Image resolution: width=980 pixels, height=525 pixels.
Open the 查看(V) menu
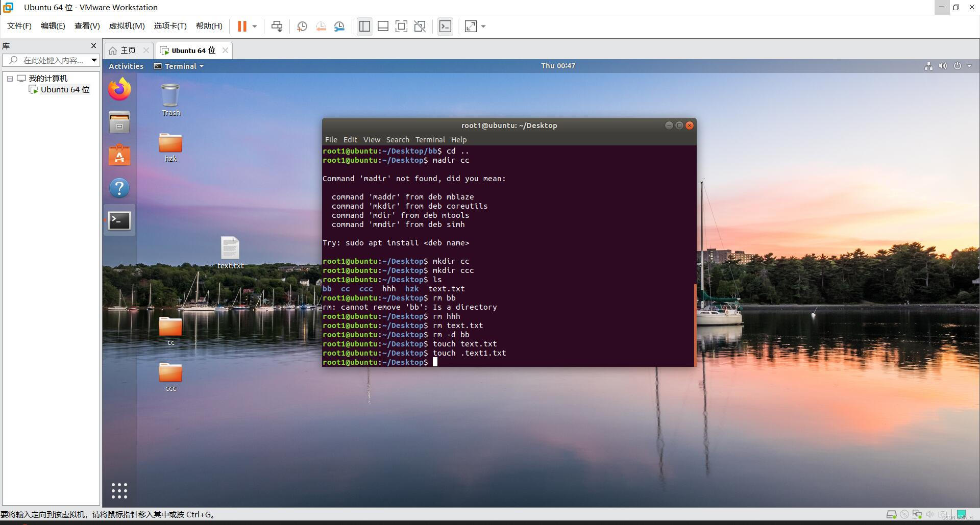pos(87,26)
